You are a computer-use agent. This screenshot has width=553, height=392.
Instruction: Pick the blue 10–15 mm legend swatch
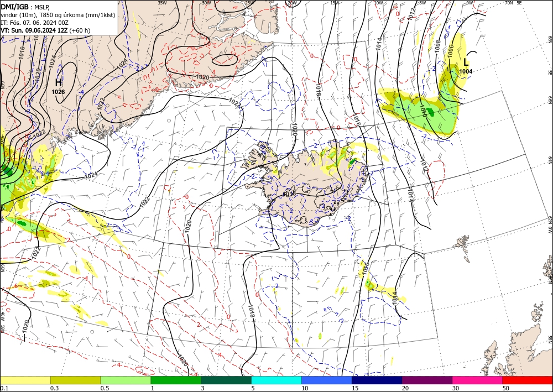click(x=327, y=380)
